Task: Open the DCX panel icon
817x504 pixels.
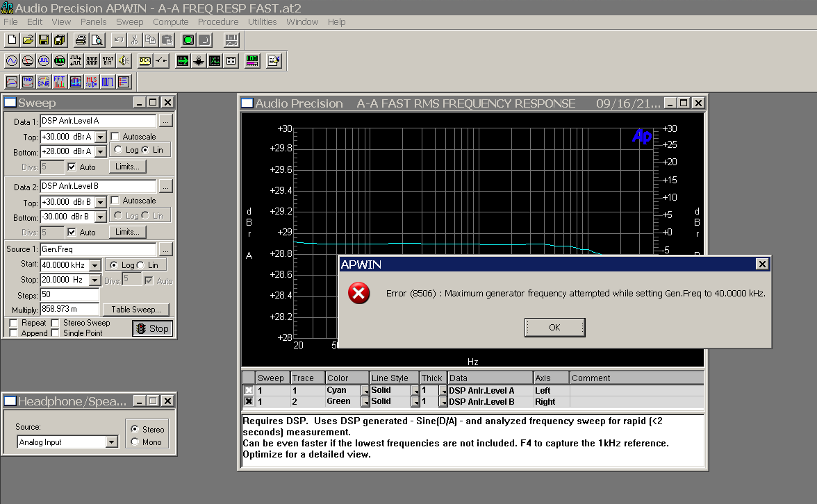Action: tap(145, 61)
